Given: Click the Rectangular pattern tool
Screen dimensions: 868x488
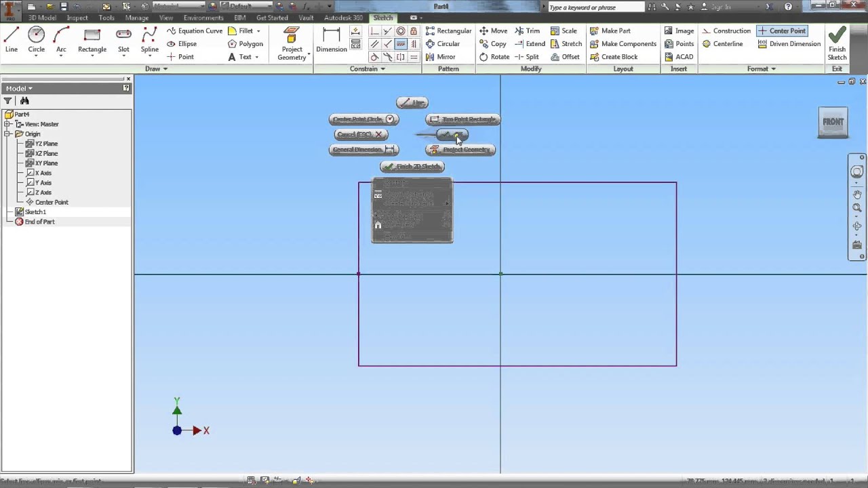Looking at the screenshot, I should pyautogui.click(x=448, y=30).
